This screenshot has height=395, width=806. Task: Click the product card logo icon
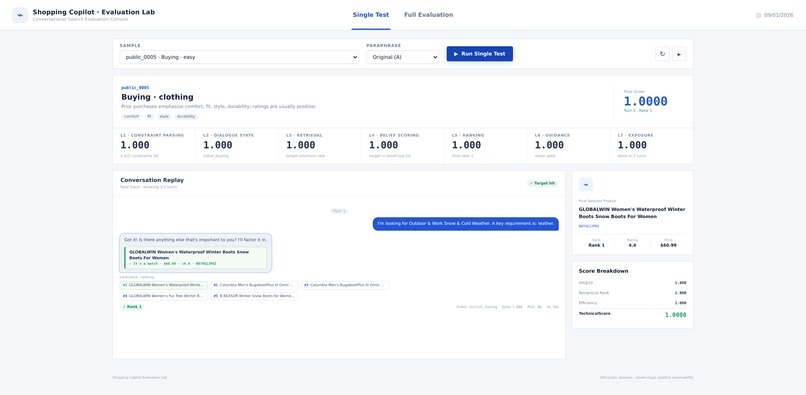586,185
